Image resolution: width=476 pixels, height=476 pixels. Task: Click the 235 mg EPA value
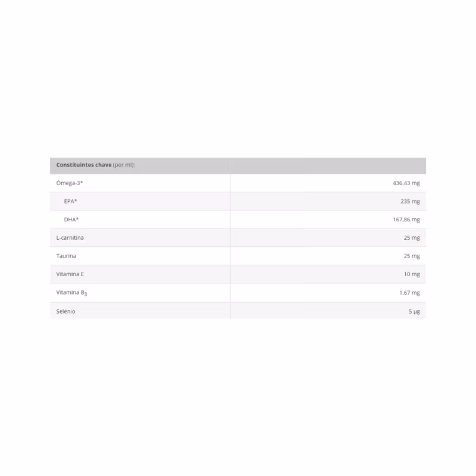click(x=410, y=201)
